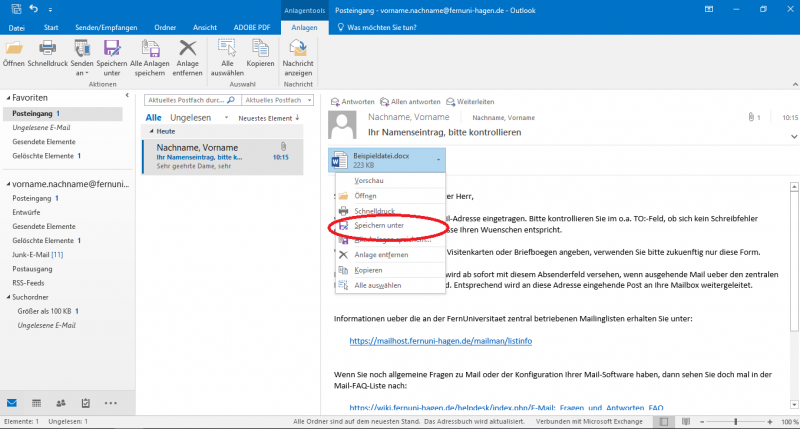This screenshot has height=429, width=800.
Task: Click the undo arrow in title bar
Action: (34, 9)
